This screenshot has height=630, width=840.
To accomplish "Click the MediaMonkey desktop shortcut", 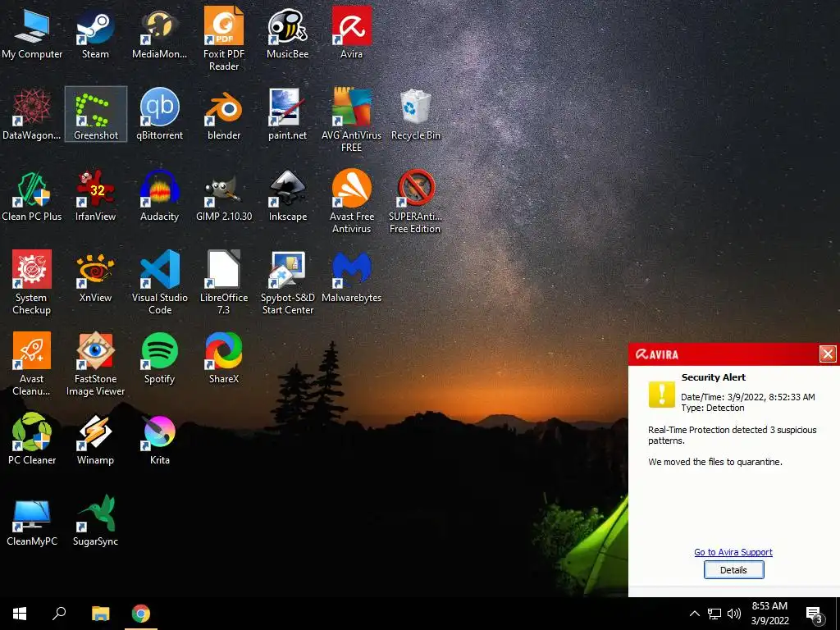I will [160, 33].
